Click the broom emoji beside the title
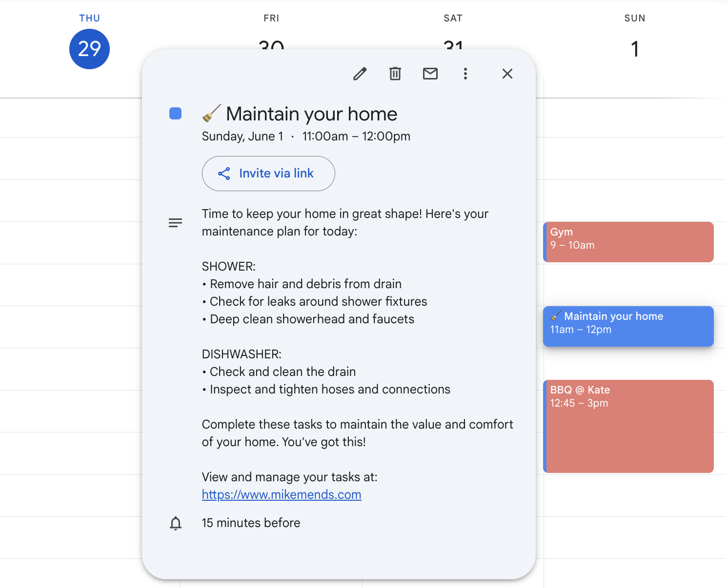The image size is (727, 588). tap(212, 114)
